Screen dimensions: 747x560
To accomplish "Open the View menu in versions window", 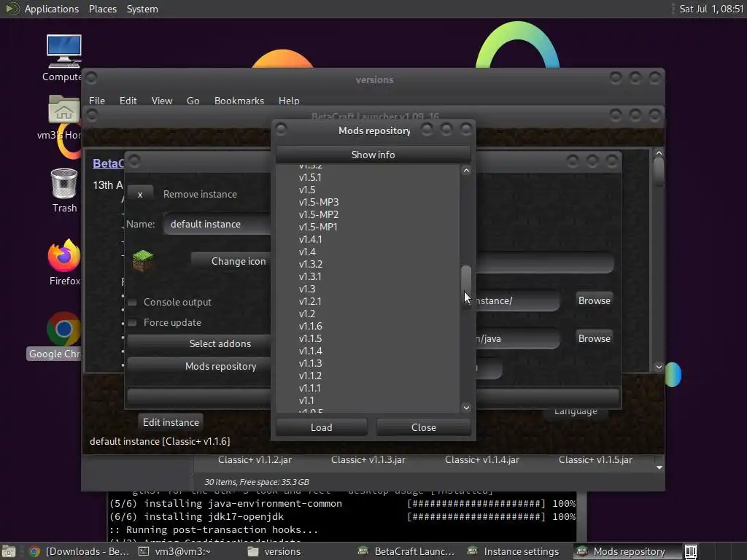I will [161, 101].
